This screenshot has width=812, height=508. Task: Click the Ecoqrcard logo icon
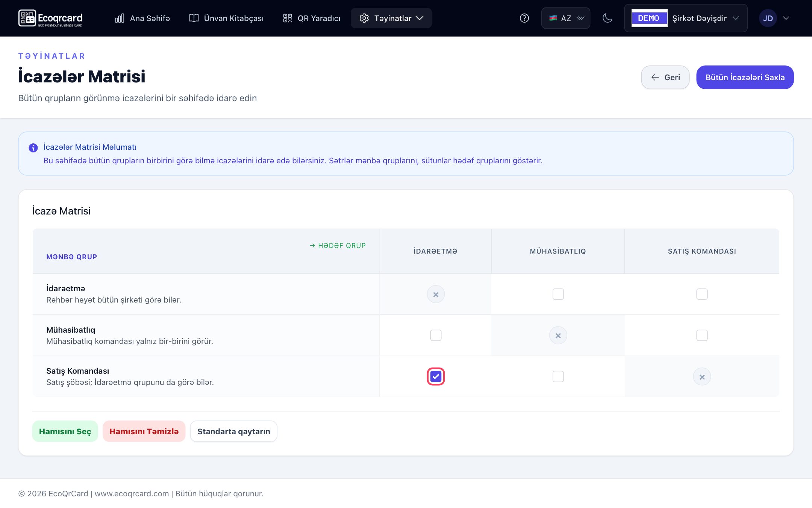coord(27,18)
